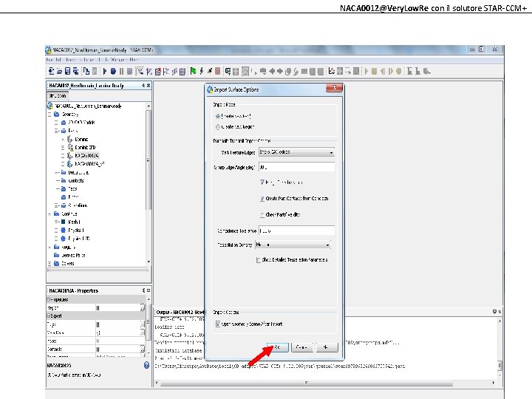This screenshot has height=399, width=532.
Task: Click the create scene monitor icon
Action: 228,71
